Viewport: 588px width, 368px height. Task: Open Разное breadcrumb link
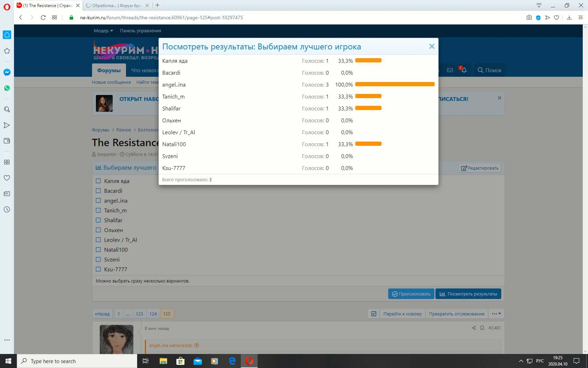(x=124, y=130)
